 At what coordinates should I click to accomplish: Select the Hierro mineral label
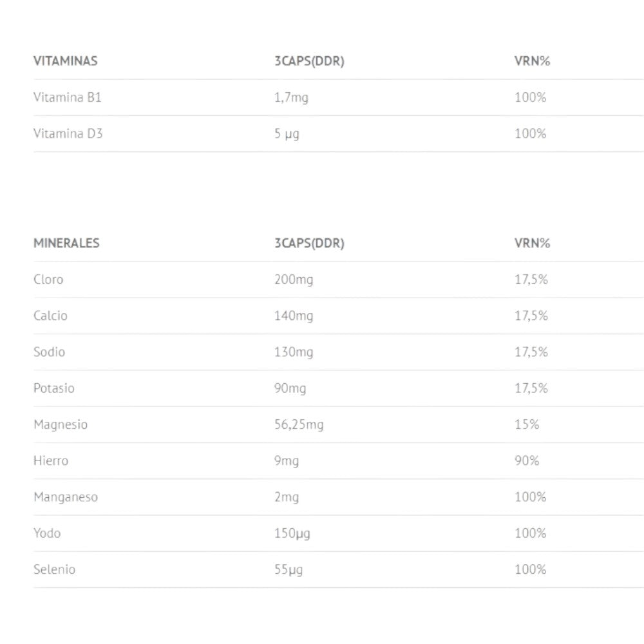click(51, 460)
